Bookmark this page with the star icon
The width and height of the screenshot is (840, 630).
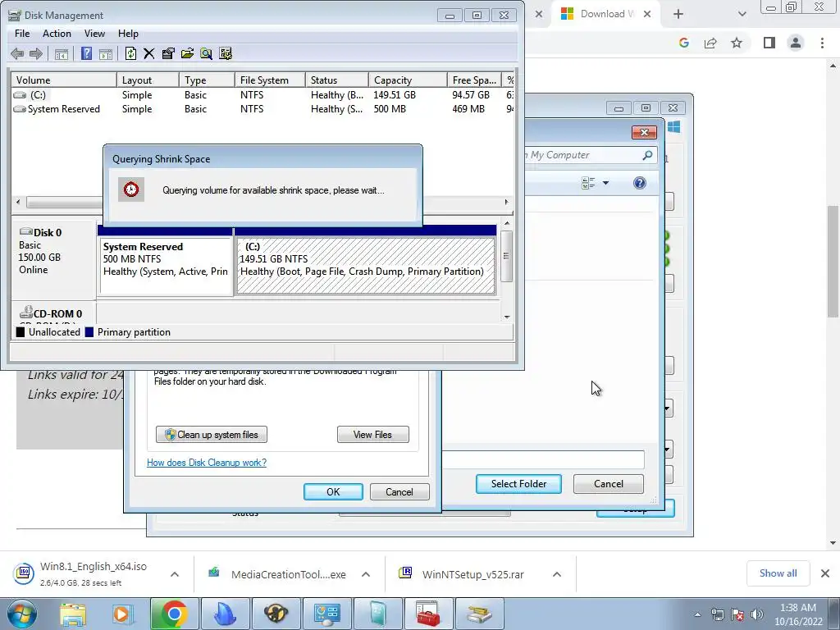click(737, 43)
